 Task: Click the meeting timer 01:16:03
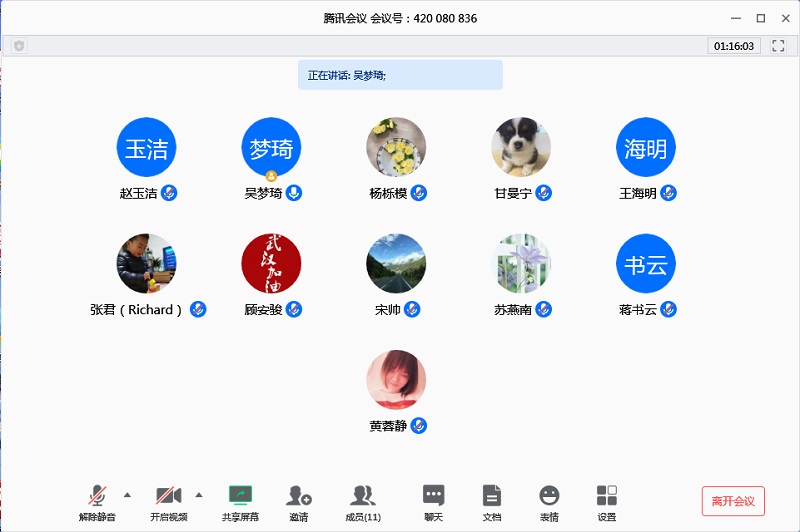point(734,46)
